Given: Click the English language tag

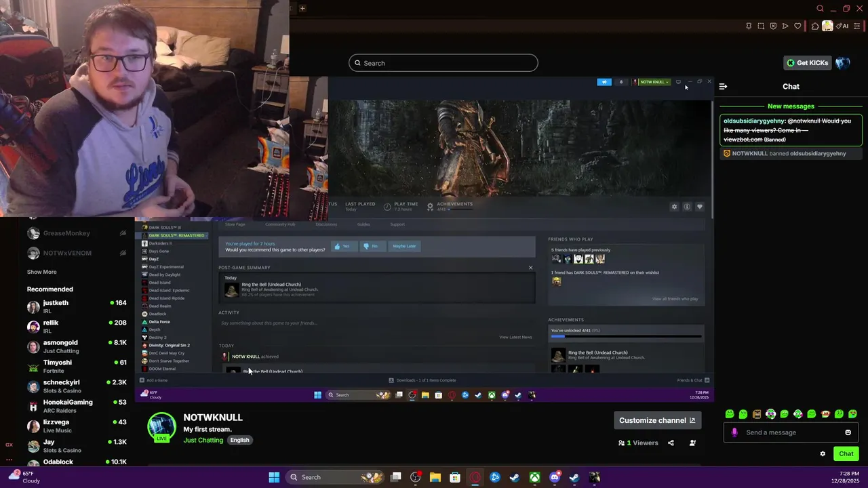Looking at the screenshot, I should (x=239, y=440).
